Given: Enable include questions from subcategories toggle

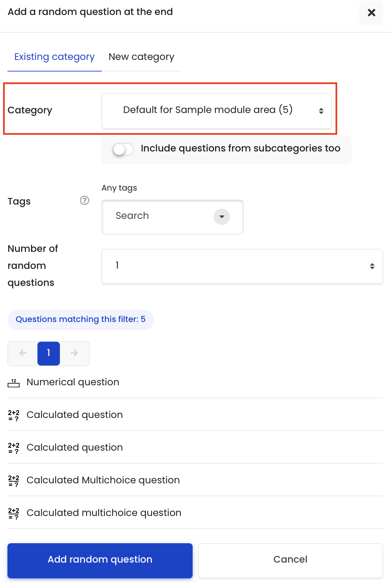Looking at the screenshot, I should [x=123, y=149].
